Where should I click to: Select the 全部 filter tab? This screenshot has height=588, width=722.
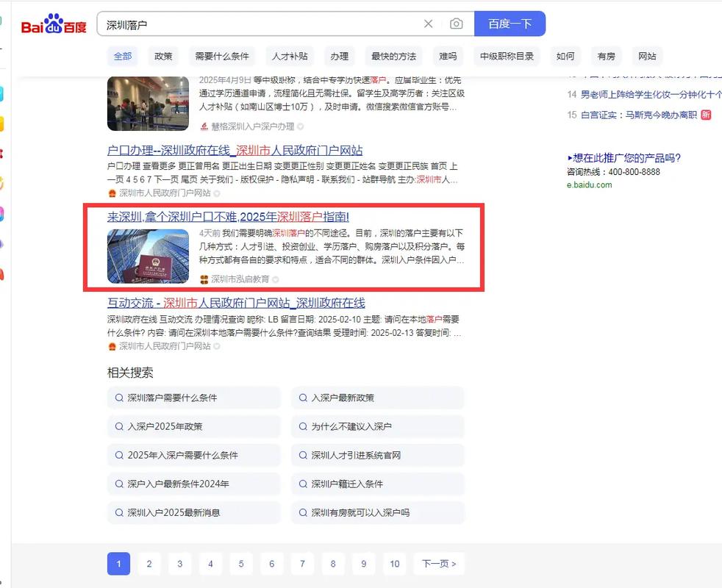click(123, 56)
